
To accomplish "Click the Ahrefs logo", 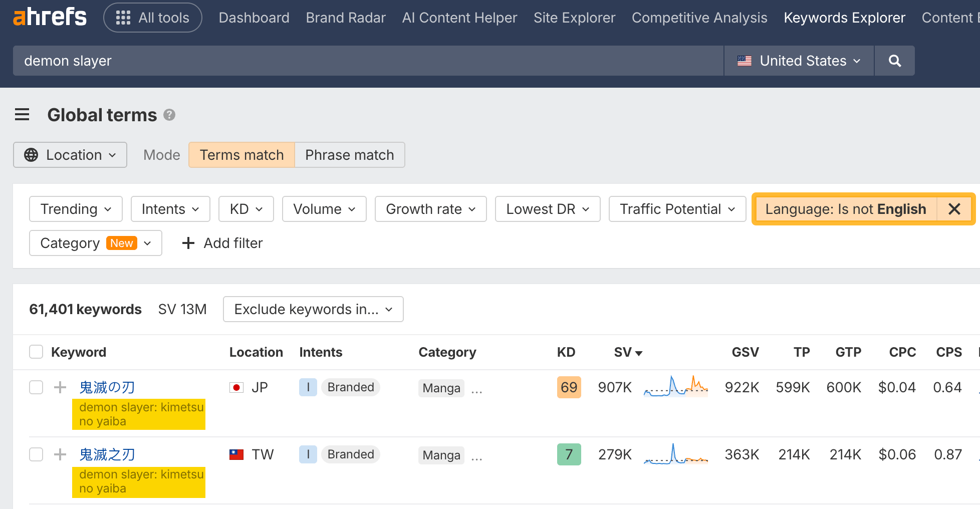I will 49,17.
